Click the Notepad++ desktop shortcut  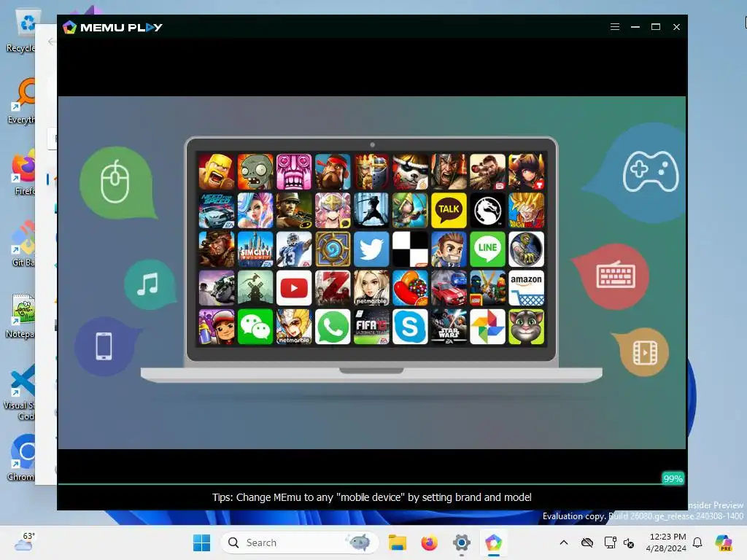coord(22,316)
